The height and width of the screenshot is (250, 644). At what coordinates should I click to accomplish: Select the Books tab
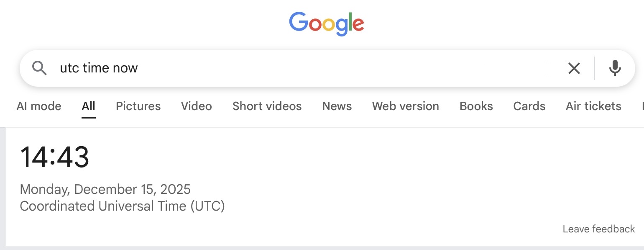click(x=476, y=106)
